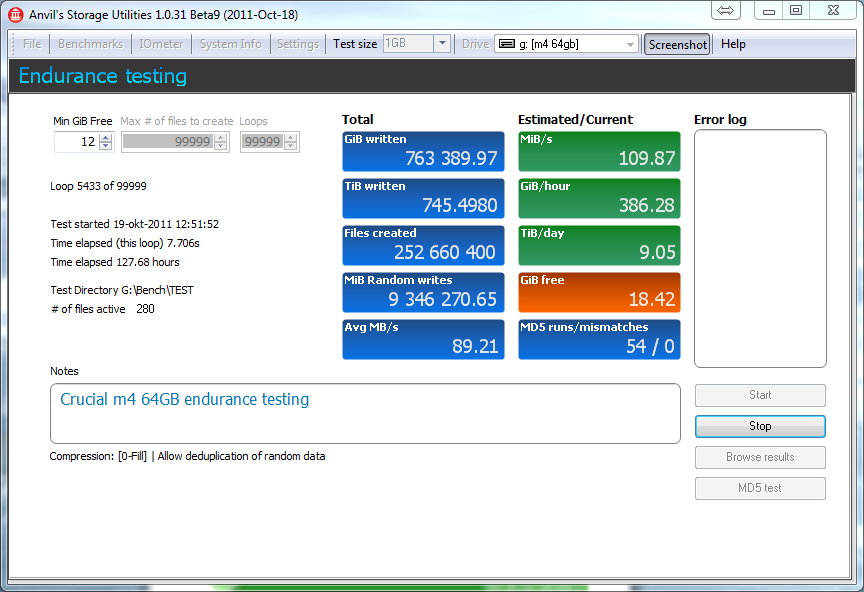Click Max # of files to create field
The image size is (864, 592).
tap(168, 142)
